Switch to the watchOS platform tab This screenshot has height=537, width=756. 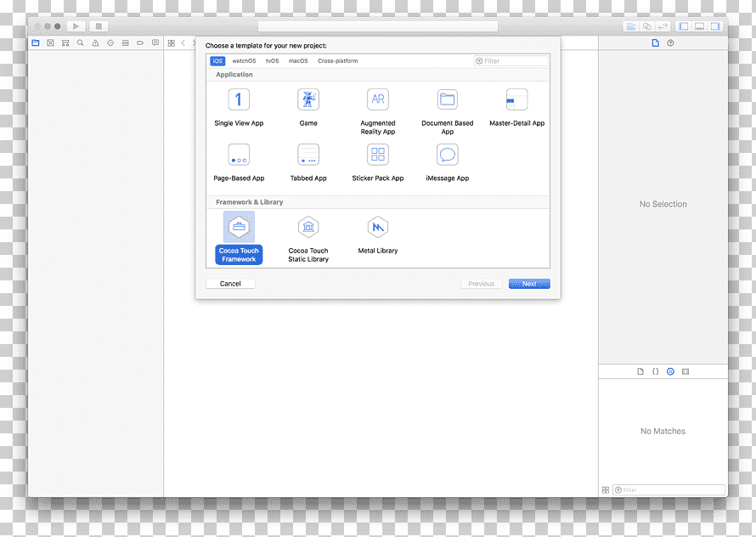(x=244, y=61)
